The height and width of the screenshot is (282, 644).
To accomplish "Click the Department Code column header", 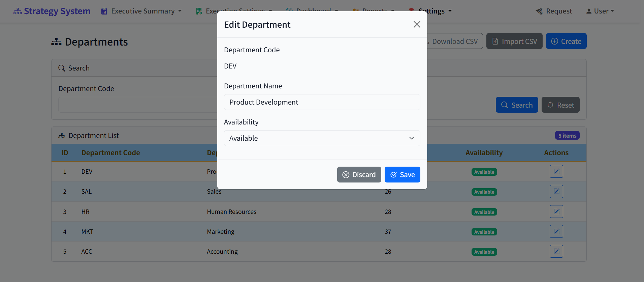I will pos(110,153).
